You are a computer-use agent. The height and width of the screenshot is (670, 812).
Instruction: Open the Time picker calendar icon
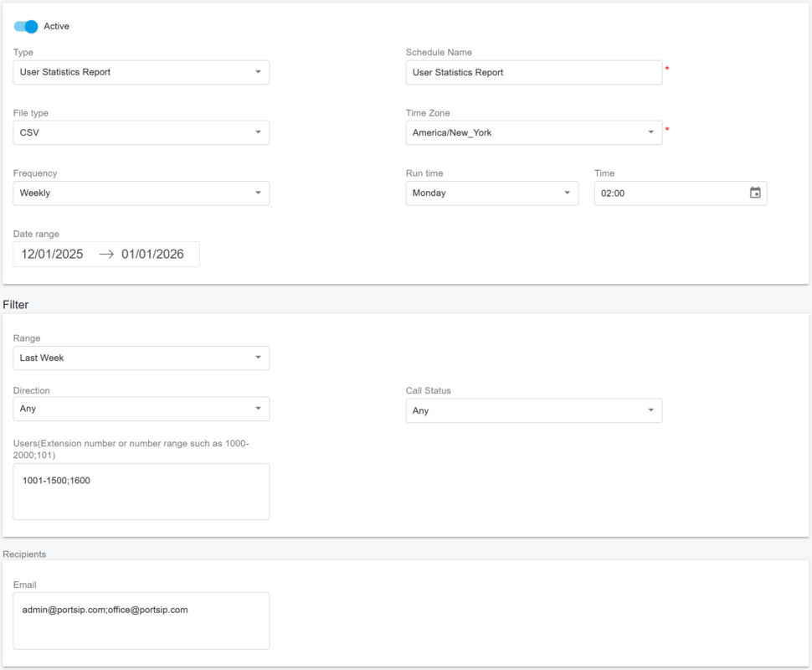point(756,193)
